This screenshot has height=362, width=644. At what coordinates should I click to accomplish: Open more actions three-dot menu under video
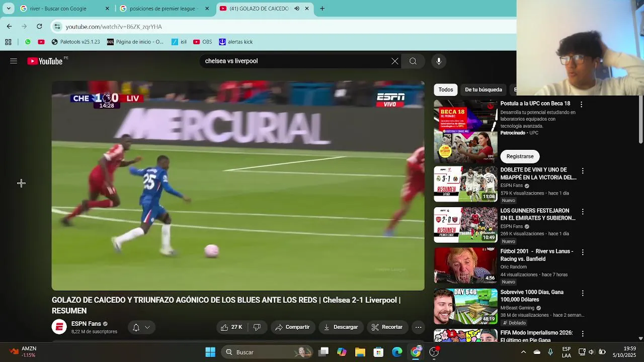point(418,327)
